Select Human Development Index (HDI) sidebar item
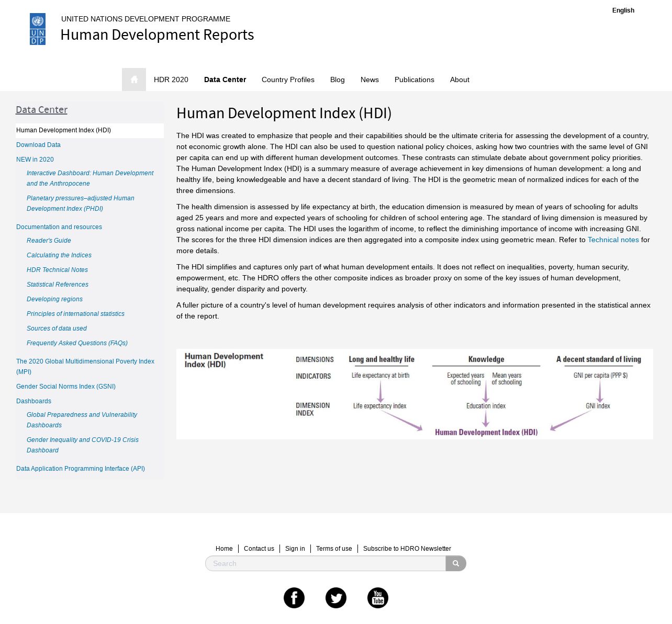This screenshot has height=624, width=672. pyautogui.click(x=89, y=130)
